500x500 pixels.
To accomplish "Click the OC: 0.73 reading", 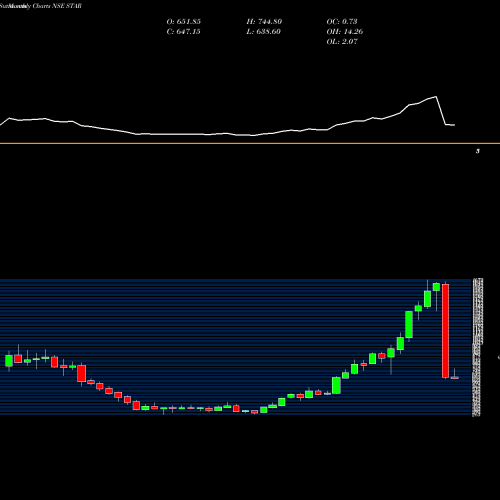I will coord(342,22).
